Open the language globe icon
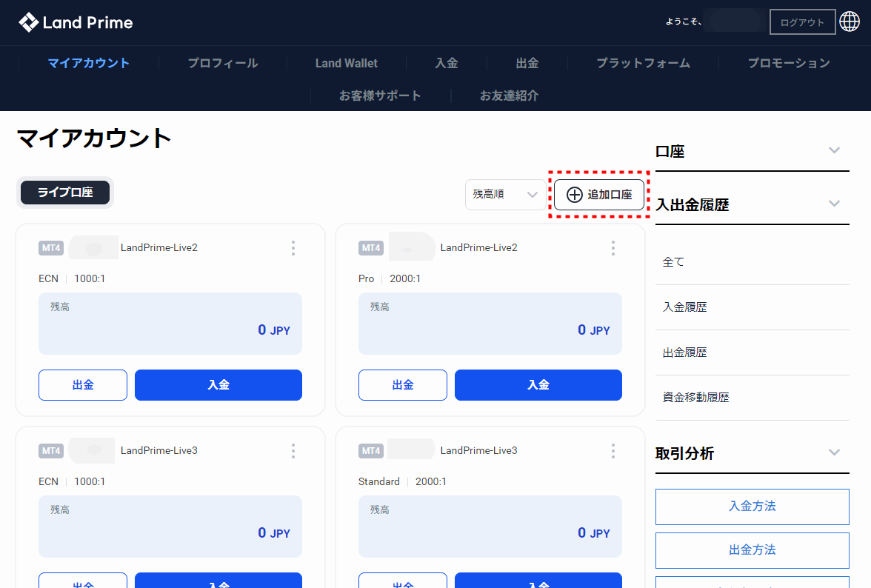This screenshot has width=871, height=588. coord(850,21)
